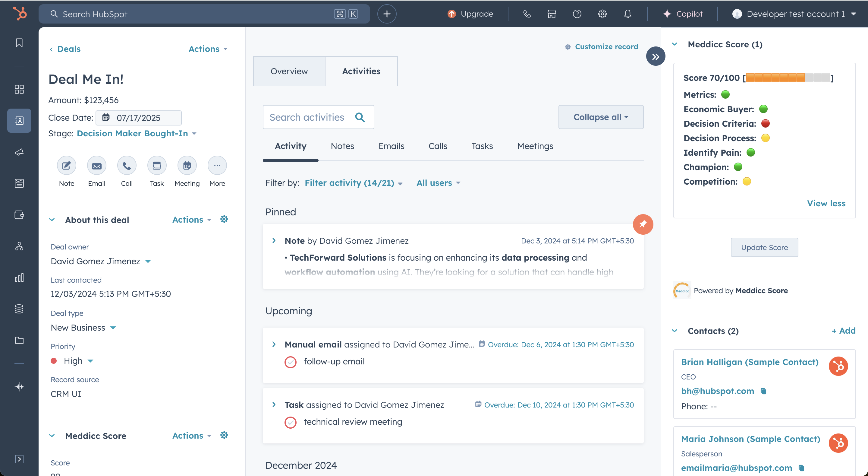Screen dimensions: 868x476
Task: Click the Close Date 07/17/2025 field
Action: 139,118
